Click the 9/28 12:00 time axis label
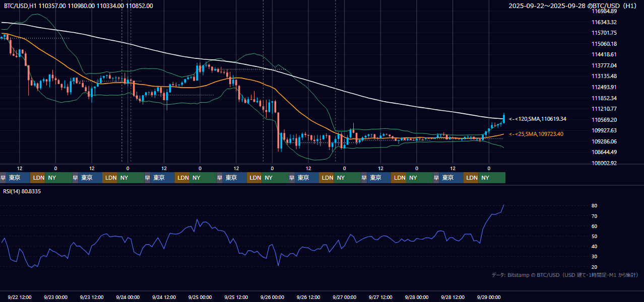The width and height of the screenshot is (644, 302). click(453, 297)
